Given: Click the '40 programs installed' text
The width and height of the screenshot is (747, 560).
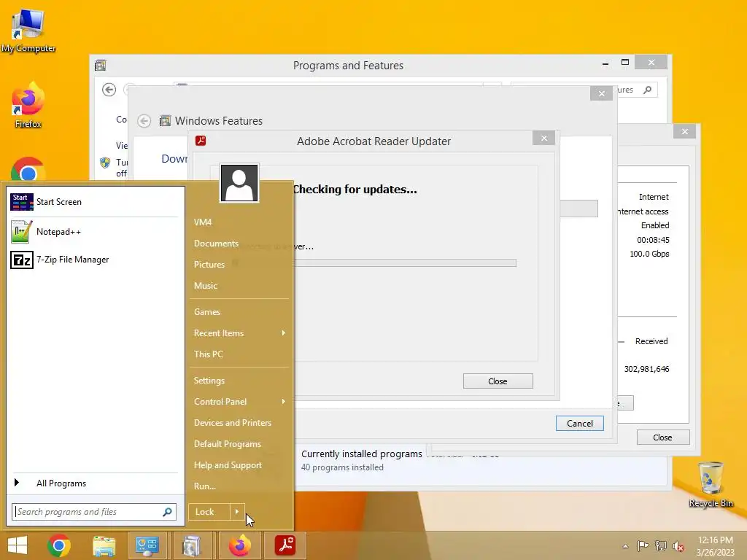Looking at the screenshot, I should click(x=342, y=467).
